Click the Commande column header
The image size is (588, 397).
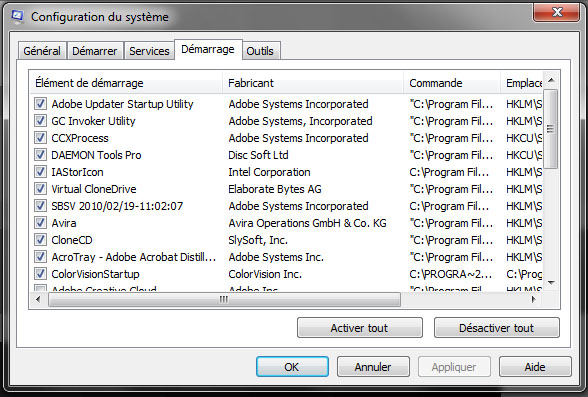[452, 83]
